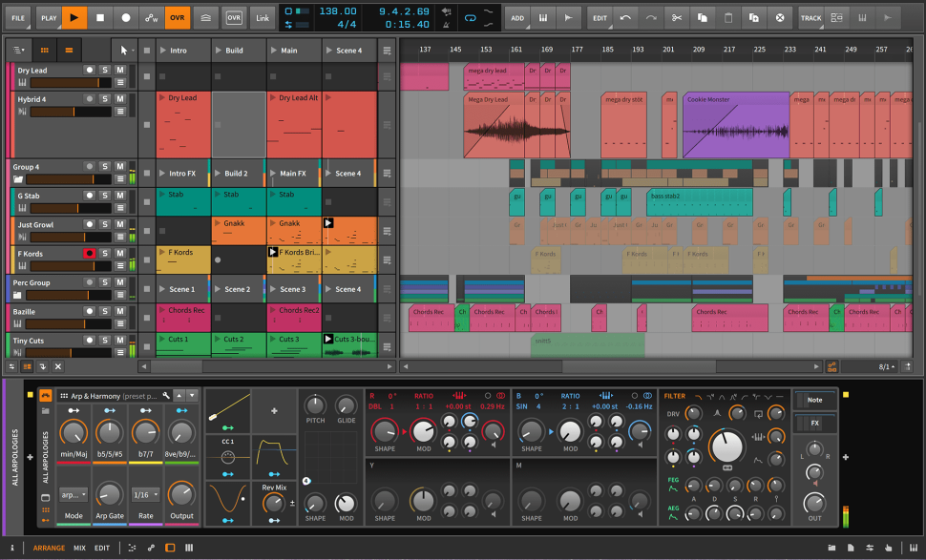Click the Rev Mix knob

pyautogui.click(x=273, y=504)
